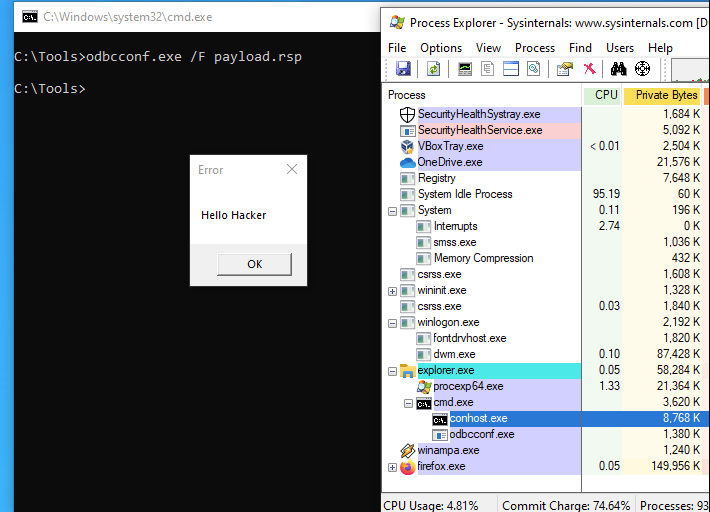Select the Interrupts row
The height and width of the screenshot is (512, 710).
click(546, 226)
